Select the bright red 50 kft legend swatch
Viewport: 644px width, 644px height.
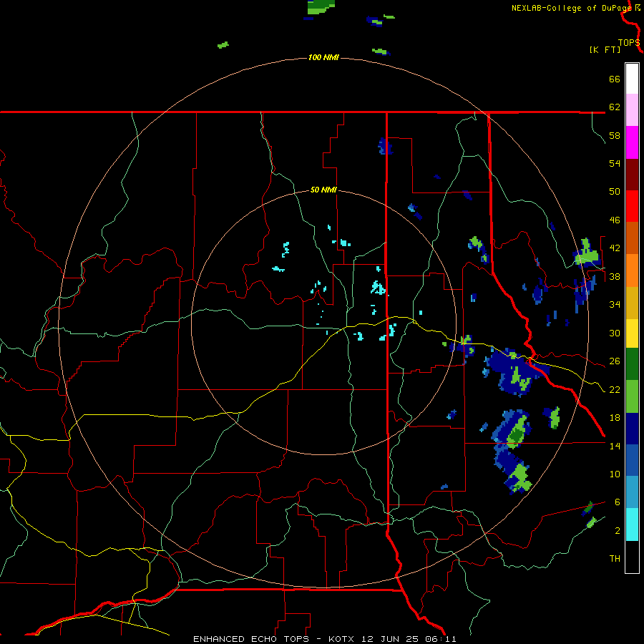632,206
